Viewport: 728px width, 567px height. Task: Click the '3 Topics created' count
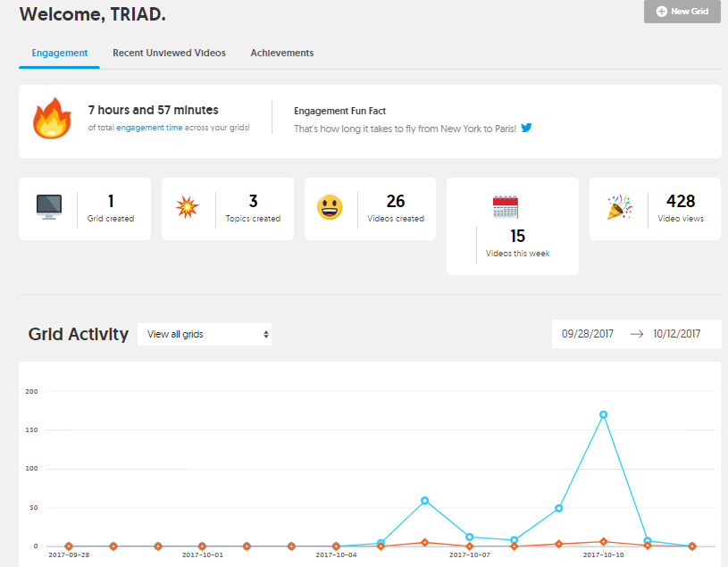253,201
